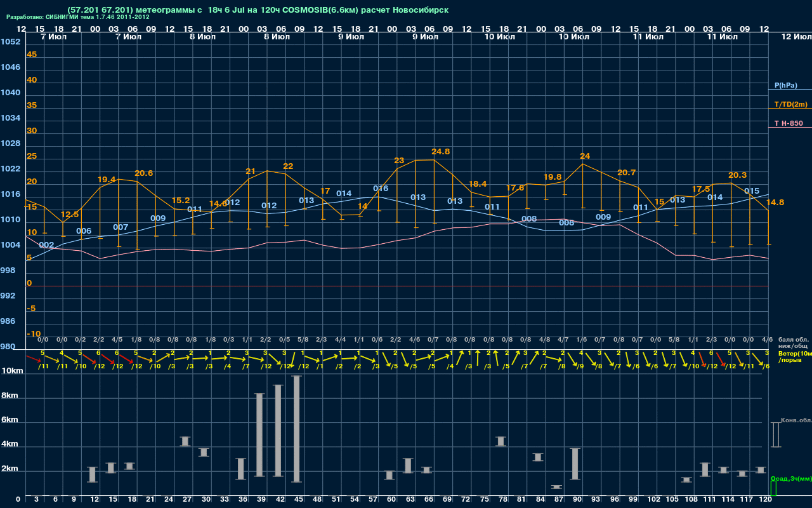The width and height of the screenshot is (812, 508).
Task: Select the T/TD(2m) legend label
Action: point(791,104)
